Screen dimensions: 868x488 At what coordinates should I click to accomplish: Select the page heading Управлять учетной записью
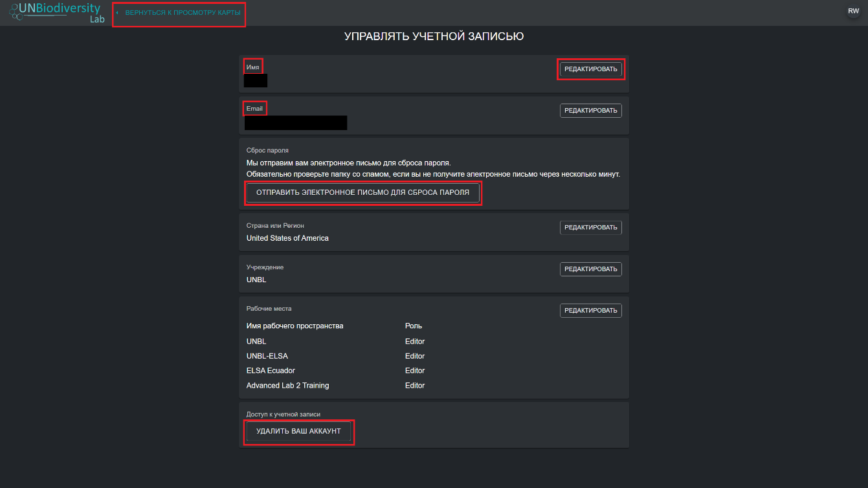pyautogui.click(x=434, y=37)
